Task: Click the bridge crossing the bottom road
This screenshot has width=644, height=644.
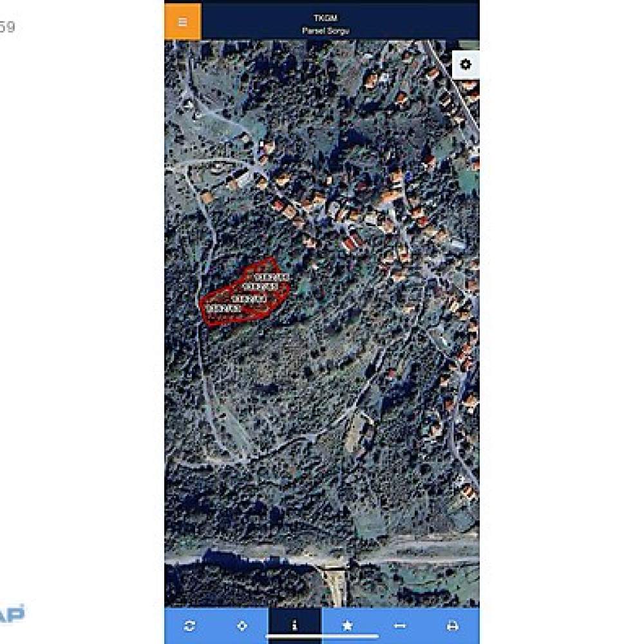Action: 334,582
